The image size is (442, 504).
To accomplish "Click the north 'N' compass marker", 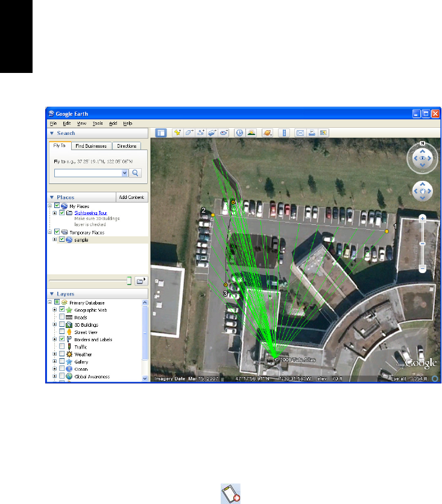I will point(422,143).
